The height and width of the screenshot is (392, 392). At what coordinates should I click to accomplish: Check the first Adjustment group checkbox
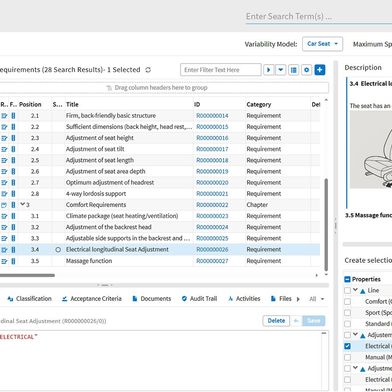coord(347,335)
